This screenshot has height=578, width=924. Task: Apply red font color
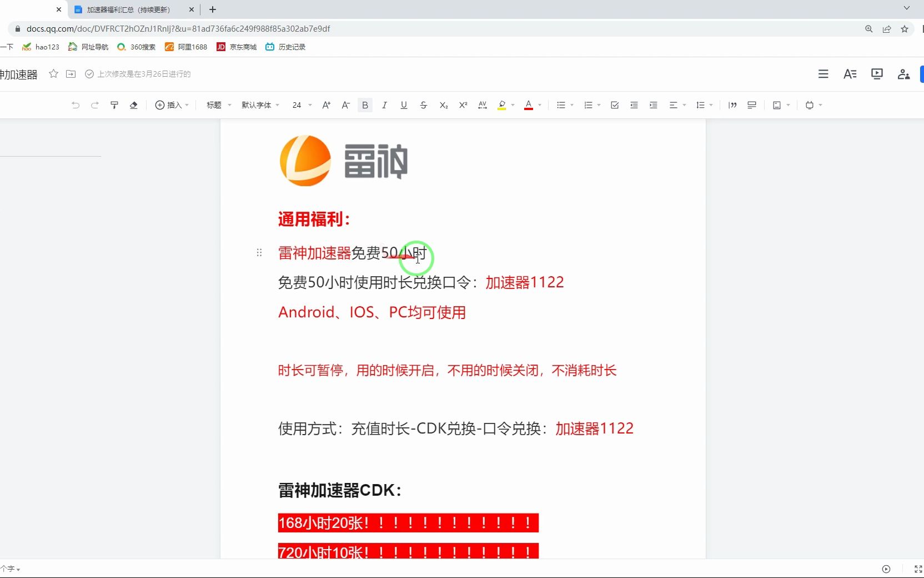[x=529, y=105]
